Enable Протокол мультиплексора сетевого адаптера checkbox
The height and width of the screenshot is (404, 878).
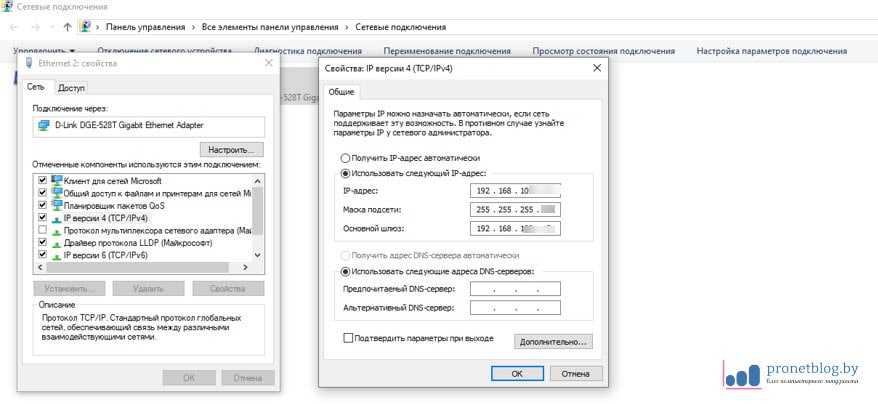click(x=42, y=230)
